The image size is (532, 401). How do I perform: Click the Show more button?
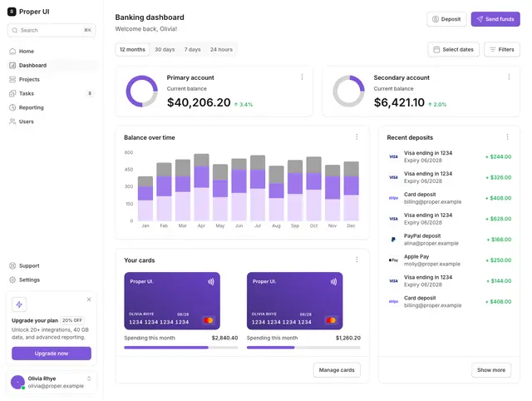491,370
